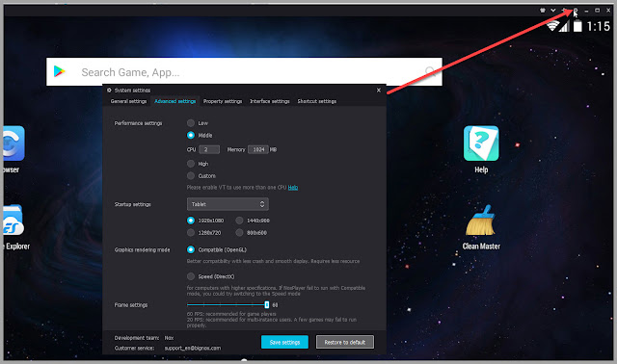
Task: Click the Memory MB field
Action: [x=258, y=149]
